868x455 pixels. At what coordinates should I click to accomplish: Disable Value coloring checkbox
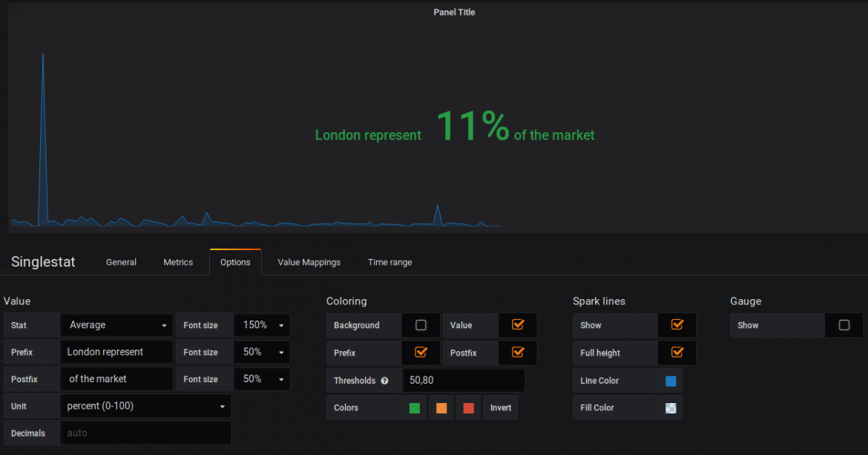[x=517, y=324]
